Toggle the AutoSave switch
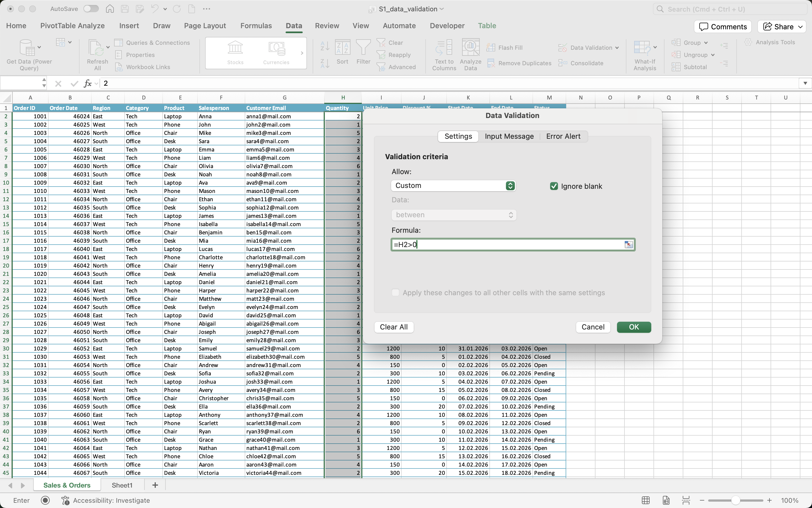 click(91, 9)
